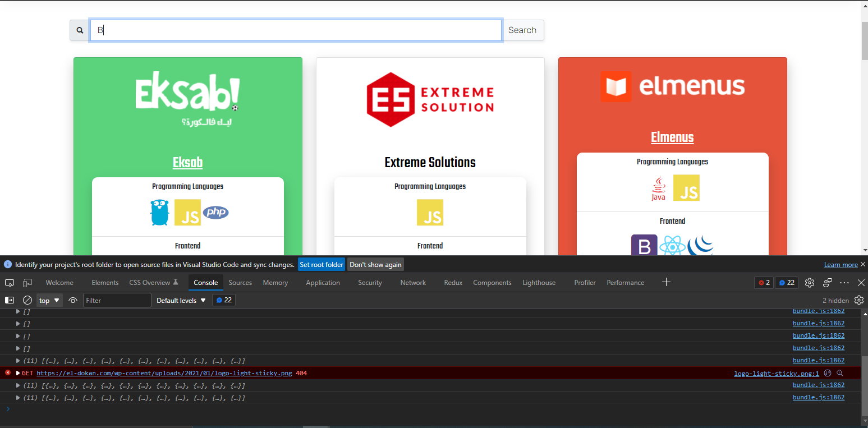The height and width of the screenshot is (428, 868).
Task: Click the Java icon in Elmenus card
Action: click(658, 188)
